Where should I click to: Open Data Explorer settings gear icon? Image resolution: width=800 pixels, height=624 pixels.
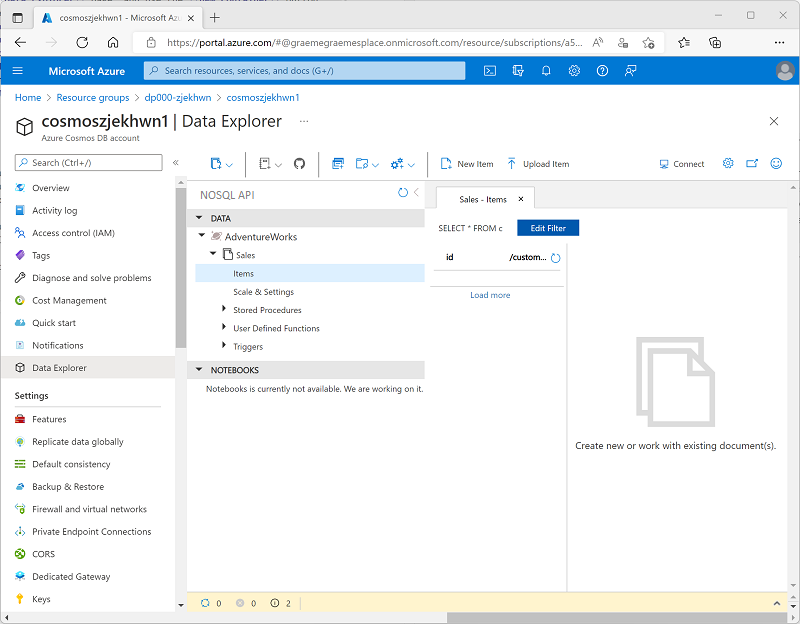pos(728,163)
